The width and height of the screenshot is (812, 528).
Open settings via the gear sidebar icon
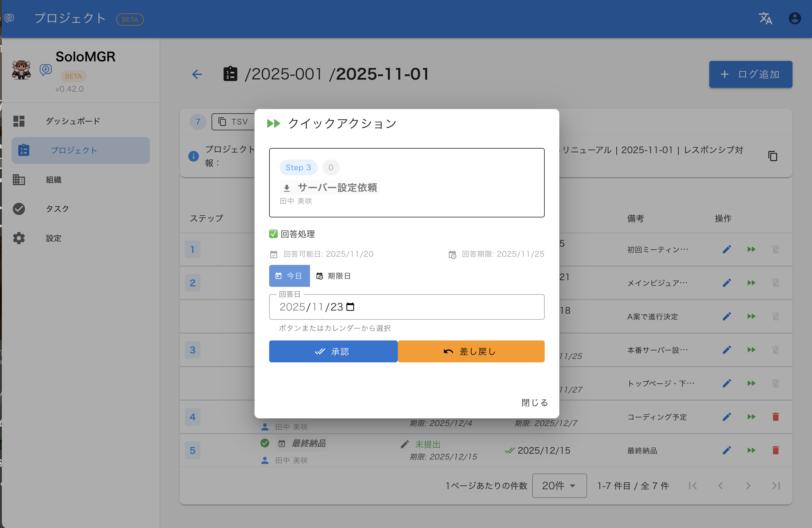tap(19, 238)
